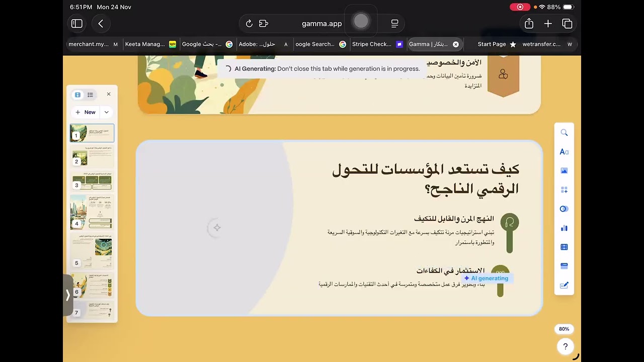
Task: Click the slide title كيف تستعد المؤسسات
Action: click(425, 179)
